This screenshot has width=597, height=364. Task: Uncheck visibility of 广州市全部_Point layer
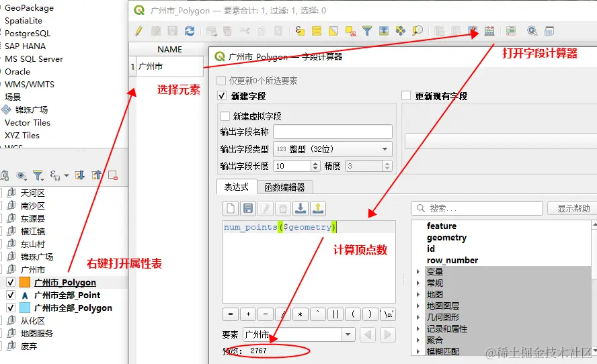pyautogui.click(x=11, y=295)
